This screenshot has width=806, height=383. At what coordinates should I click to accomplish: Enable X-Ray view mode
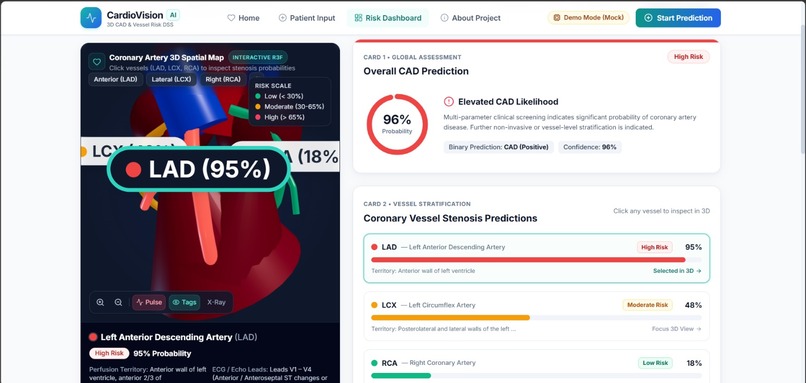[x=216, y=302]
